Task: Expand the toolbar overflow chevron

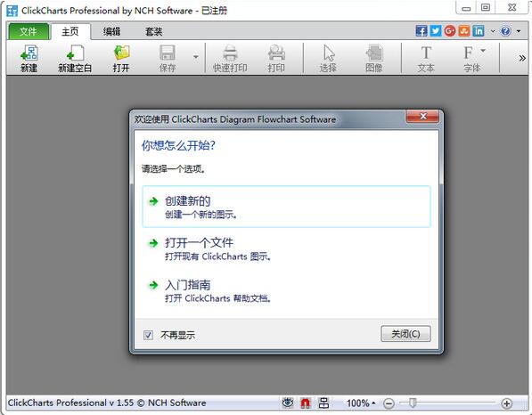Action: [x=522, y=58]
